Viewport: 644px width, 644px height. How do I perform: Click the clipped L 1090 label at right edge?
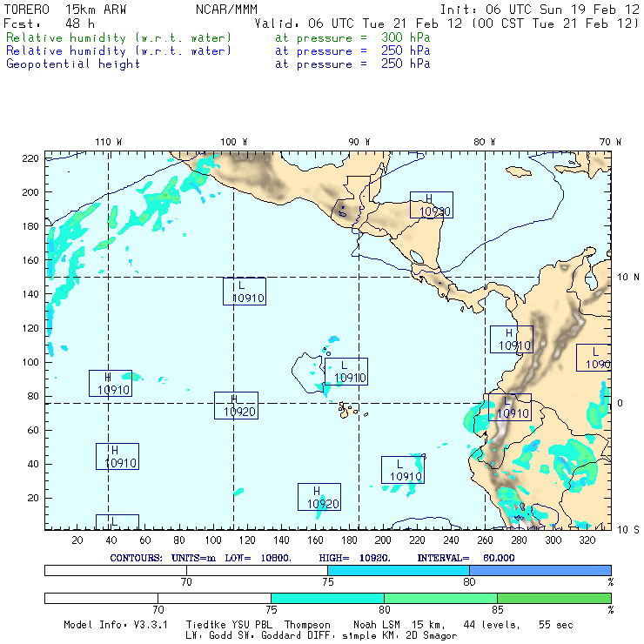594,358
